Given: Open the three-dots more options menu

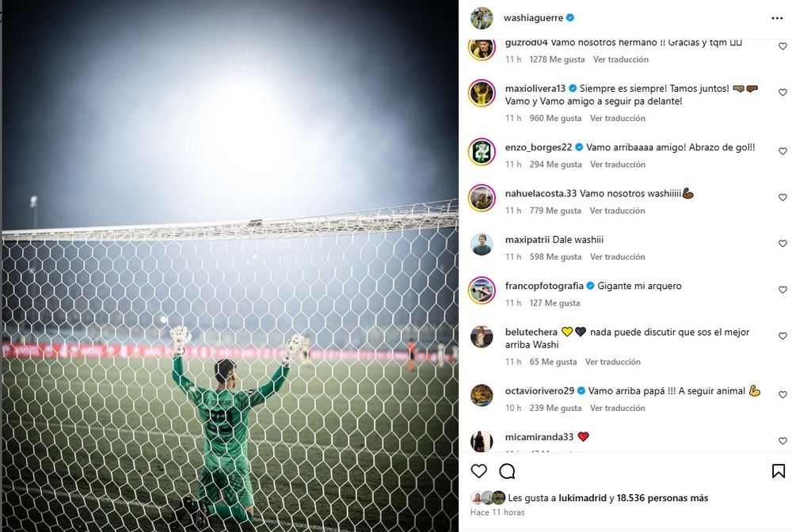Looking at the screenshot, I should [777, 18].
